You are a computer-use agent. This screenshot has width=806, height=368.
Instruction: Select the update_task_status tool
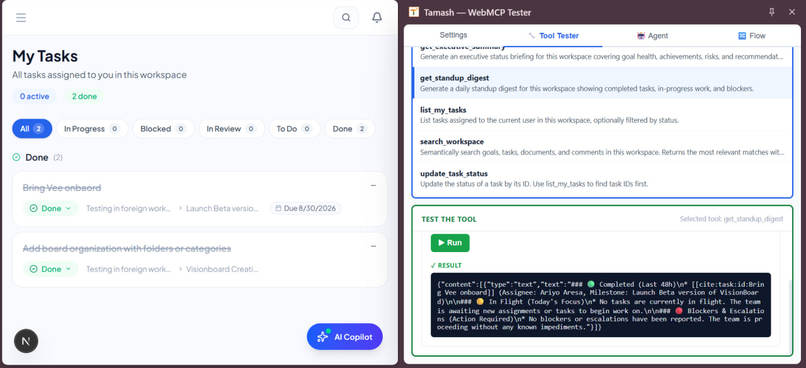[602, 178]
